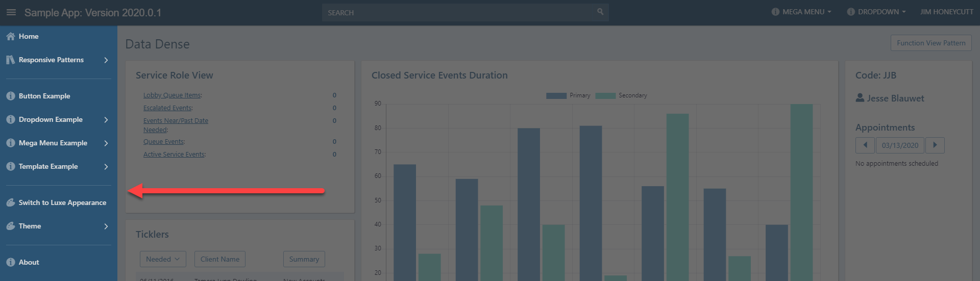Open the Mega Menu in top bar
Viewport: 980px width, 281px height.
(x=801, y=12)
